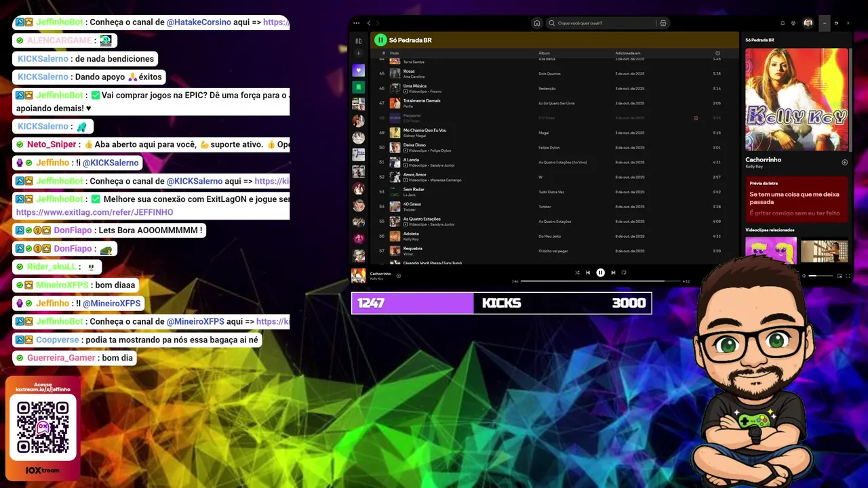Open the user profile avatar menu
Viewport: 868px width, 488px height.
[x=808, y=23]
